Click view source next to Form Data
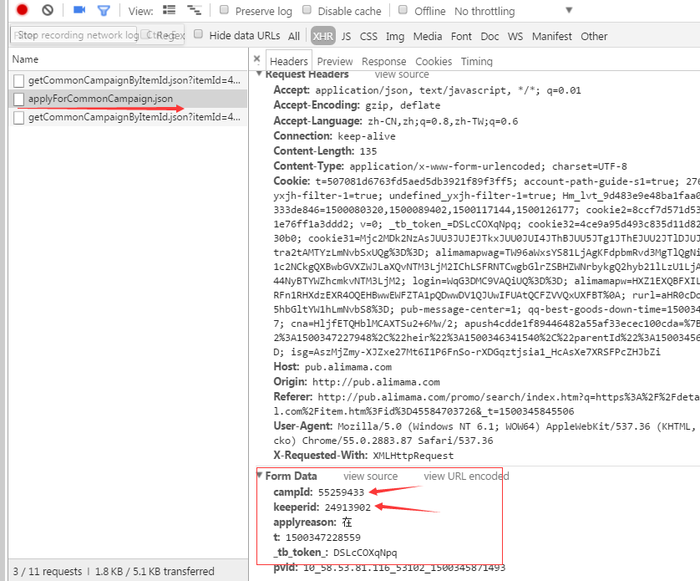This screenshot has height=581, width=700. tap(370, 476)
